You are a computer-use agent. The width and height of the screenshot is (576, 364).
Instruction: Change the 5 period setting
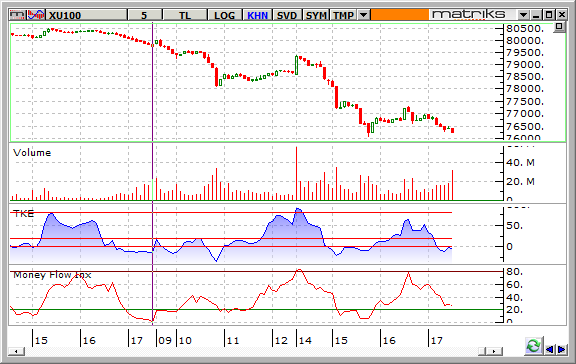click(x=145, y=15)
